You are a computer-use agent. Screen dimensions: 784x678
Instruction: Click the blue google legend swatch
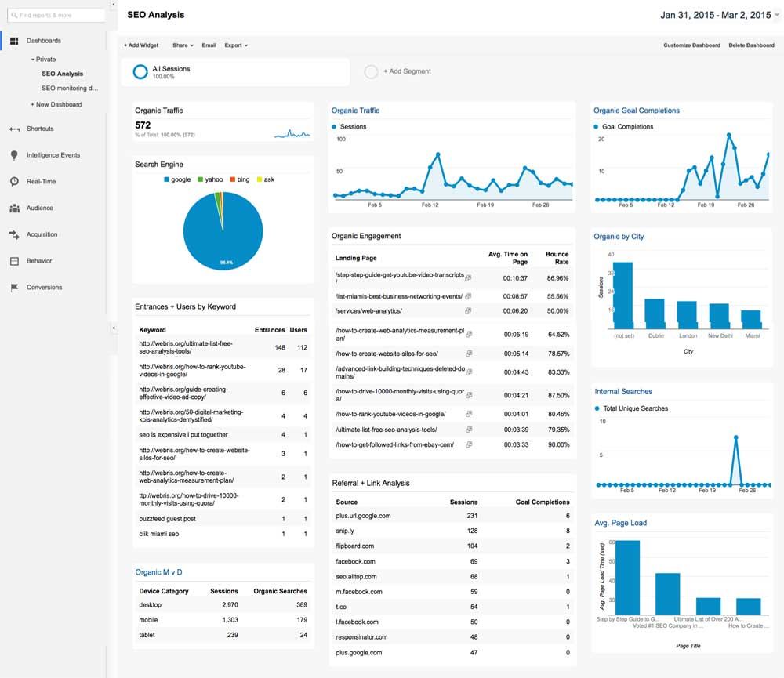coord(166,180)
